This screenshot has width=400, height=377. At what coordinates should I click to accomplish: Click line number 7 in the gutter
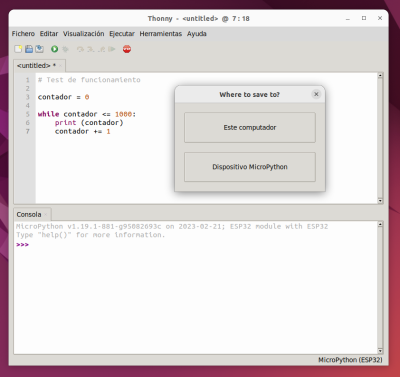pos(28,131)
